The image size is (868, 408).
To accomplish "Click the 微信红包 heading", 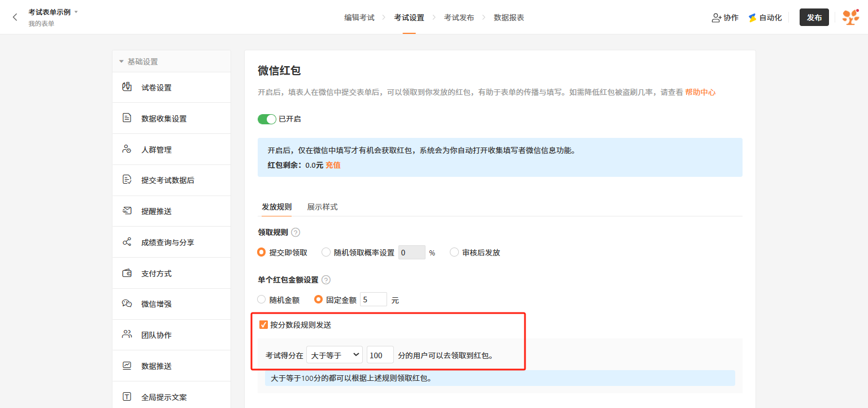I will pos(279,71).
